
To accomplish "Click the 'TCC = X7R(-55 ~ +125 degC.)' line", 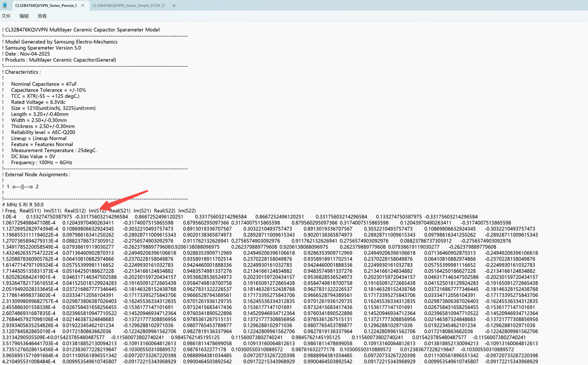I will (45, 96).
